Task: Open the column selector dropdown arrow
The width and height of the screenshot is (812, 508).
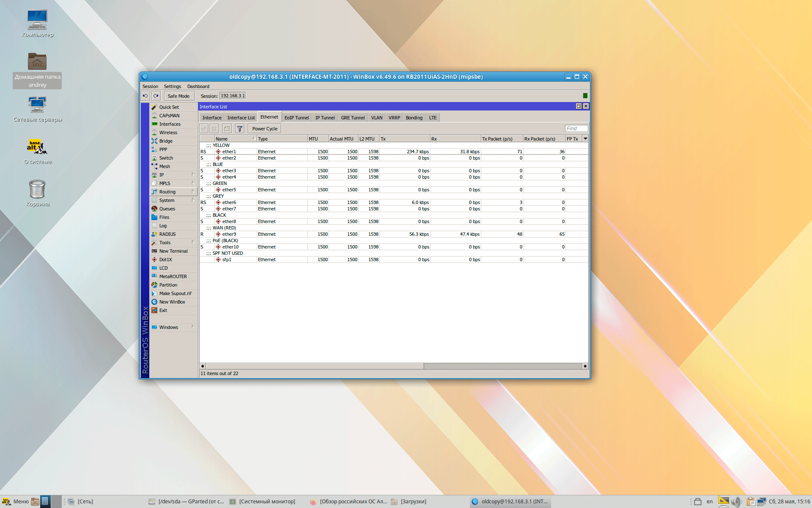Action: point(585,139)
